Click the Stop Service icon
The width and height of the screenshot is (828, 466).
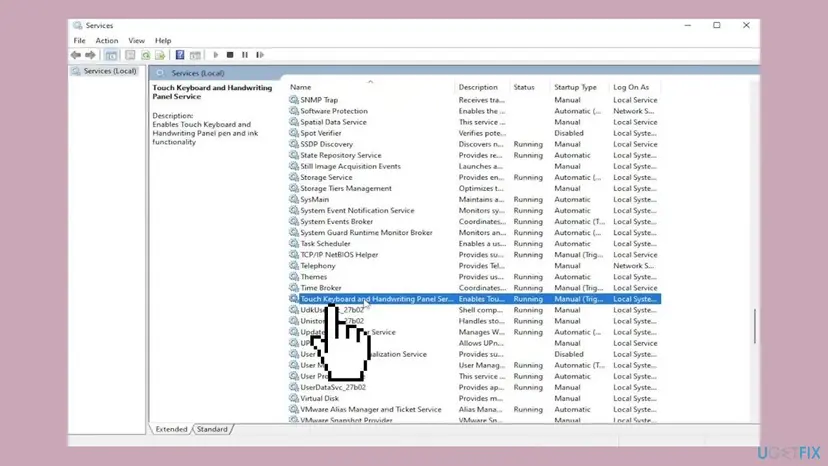click(230, 55)
